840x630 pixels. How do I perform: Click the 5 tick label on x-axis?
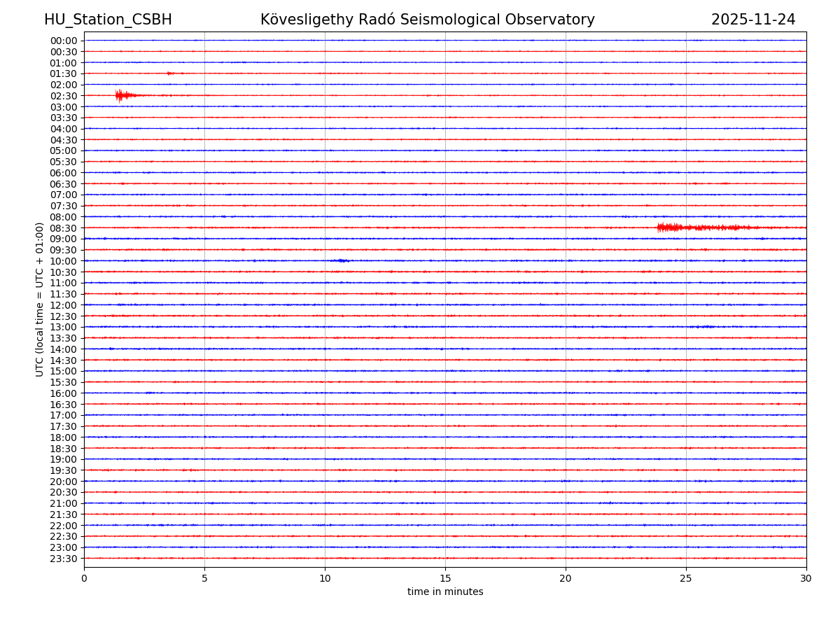click(204, 579)
